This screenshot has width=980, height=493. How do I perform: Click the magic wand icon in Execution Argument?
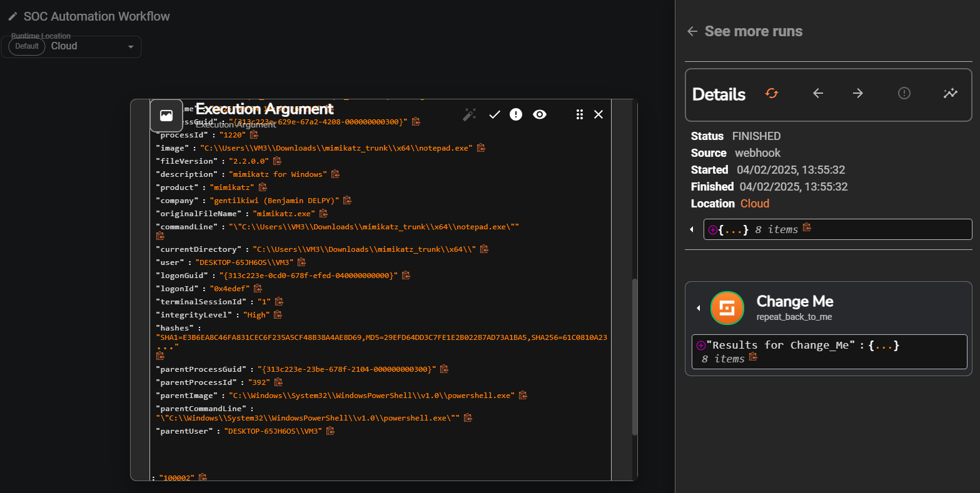469,114
